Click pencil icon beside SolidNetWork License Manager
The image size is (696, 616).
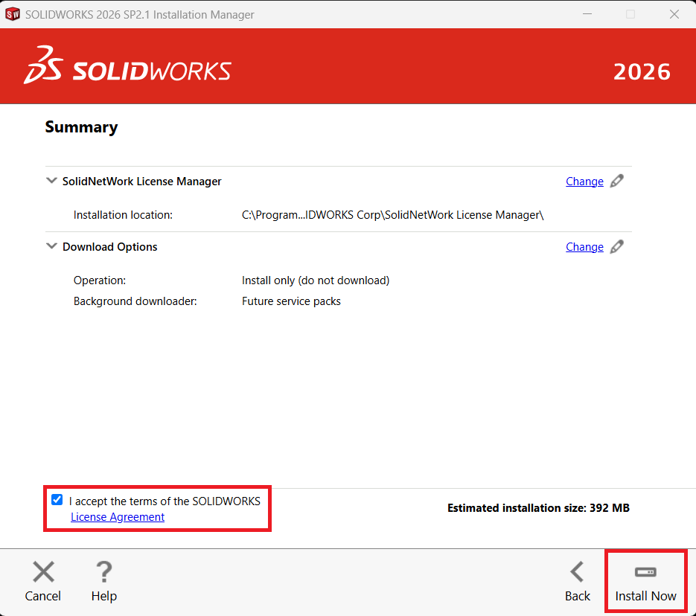[x=617, y=181]
